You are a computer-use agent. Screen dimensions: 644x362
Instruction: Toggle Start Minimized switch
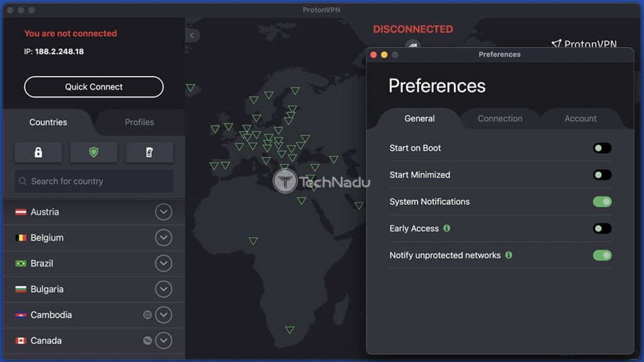point(602,175)
